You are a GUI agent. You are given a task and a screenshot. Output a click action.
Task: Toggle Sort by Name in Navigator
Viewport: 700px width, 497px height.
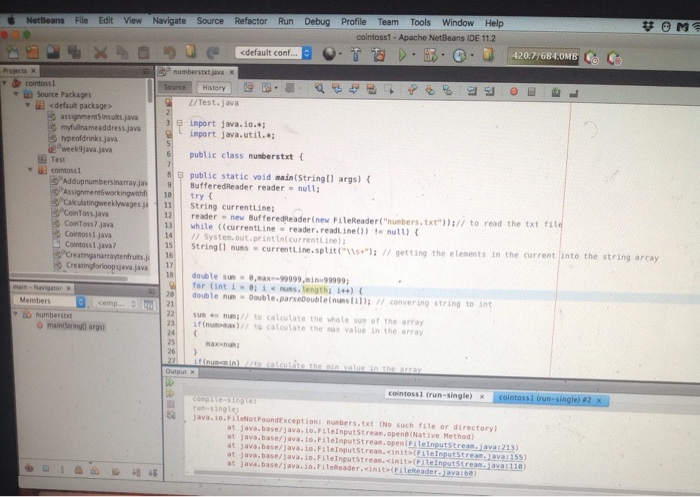tap(137, 472)
